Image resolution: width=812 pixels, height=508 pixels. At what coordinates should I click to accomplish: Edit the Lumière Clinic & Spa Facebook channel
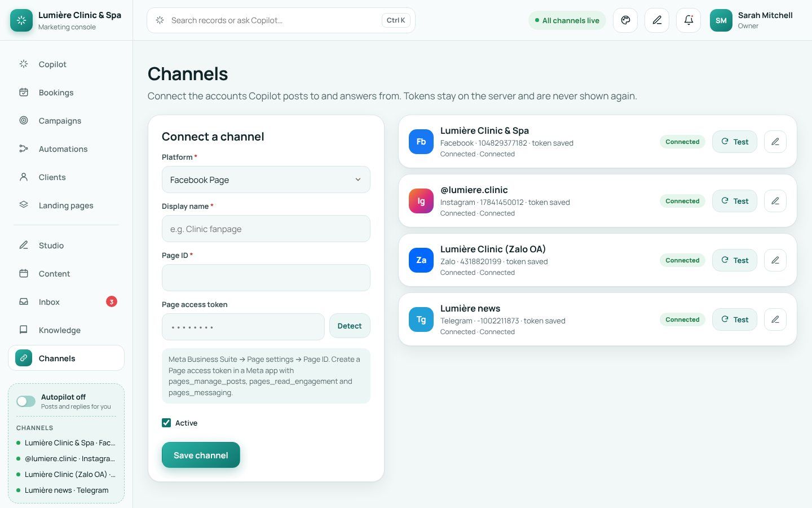tap(775, 142)
